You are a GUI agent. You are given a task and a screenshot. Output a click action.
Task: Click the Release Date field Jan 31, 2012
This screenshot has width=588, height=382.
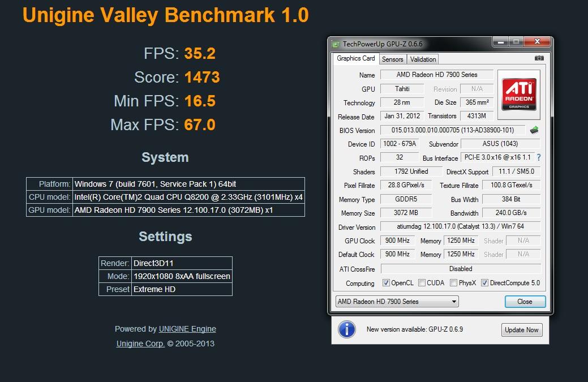click(x=402, y=116)
